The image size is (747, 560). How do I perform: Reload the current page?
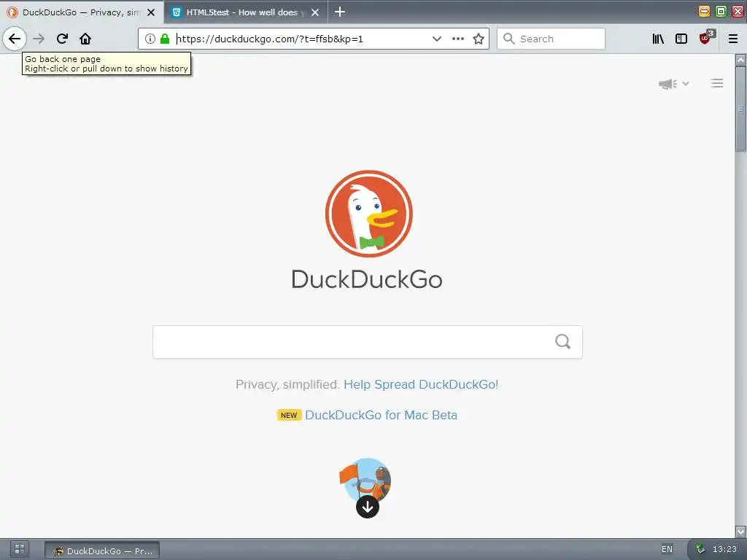(63, 39)
